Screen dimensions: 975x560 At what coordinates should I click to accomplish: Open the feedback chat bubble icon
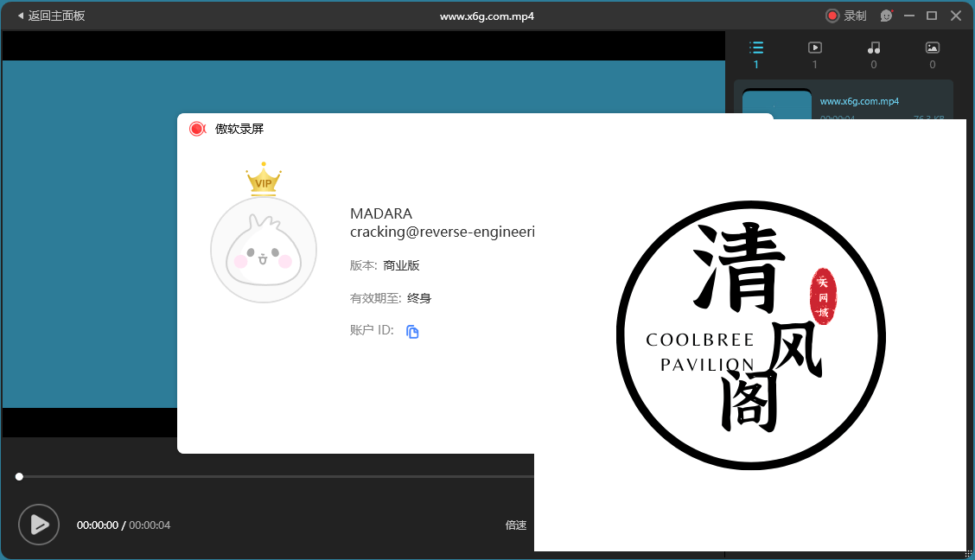(x=887, y=16)
